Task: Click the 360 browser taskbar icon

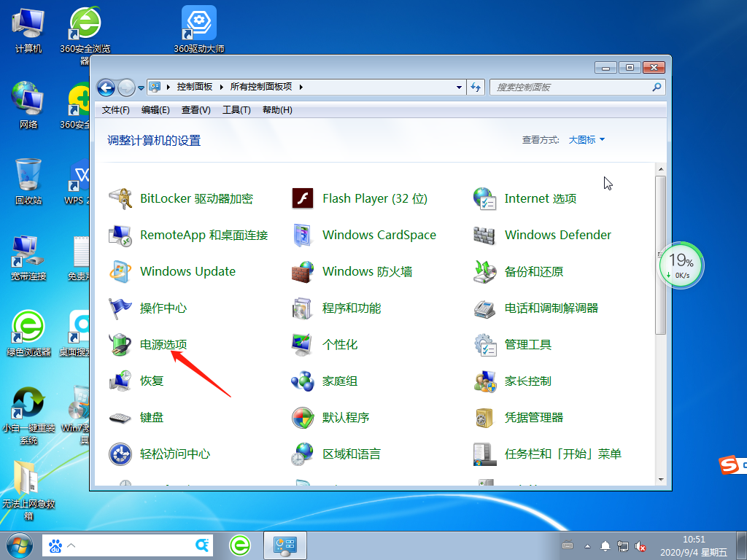Action: [x=240, y=545]
